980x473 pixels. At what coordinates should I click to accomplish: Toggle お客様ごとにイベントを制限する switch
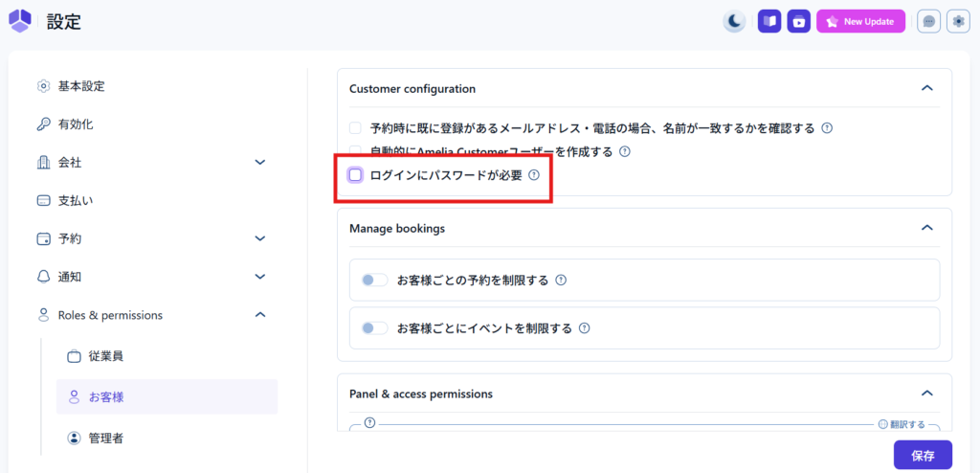tap(374, 328)
